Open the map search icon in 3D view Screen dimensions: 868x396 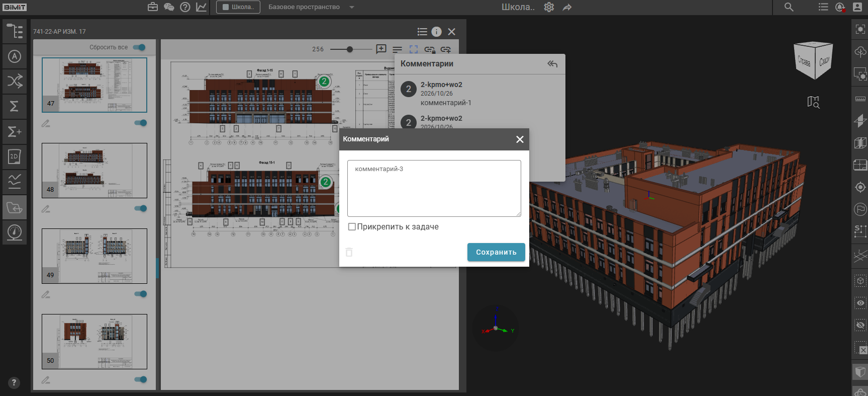click(x=813, y=102)
